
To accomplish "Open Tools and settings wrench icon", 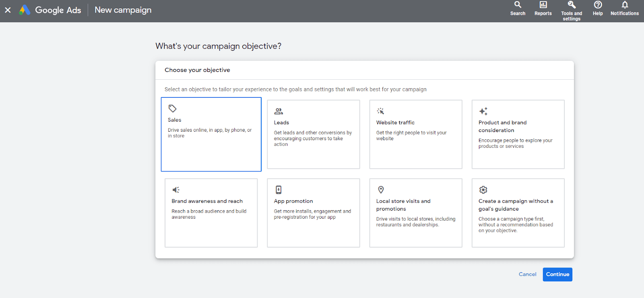I will (572, 5).
